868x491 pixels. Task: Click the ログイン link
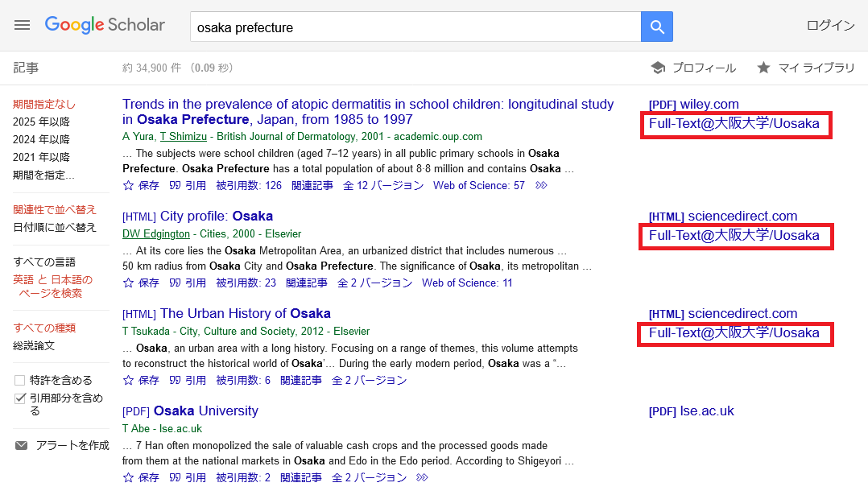pyautogui.click(x=830, y=26)
